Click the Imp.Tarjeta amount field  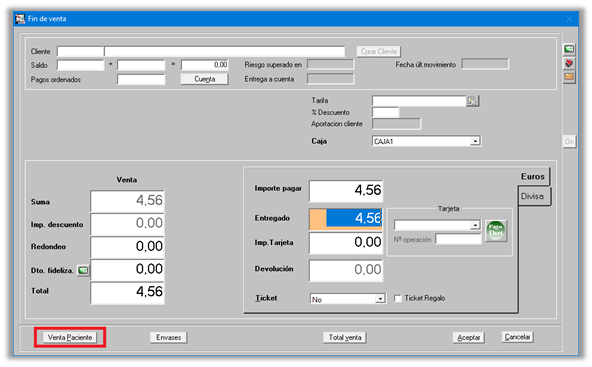pyautogui.click(x=346, y=242)
